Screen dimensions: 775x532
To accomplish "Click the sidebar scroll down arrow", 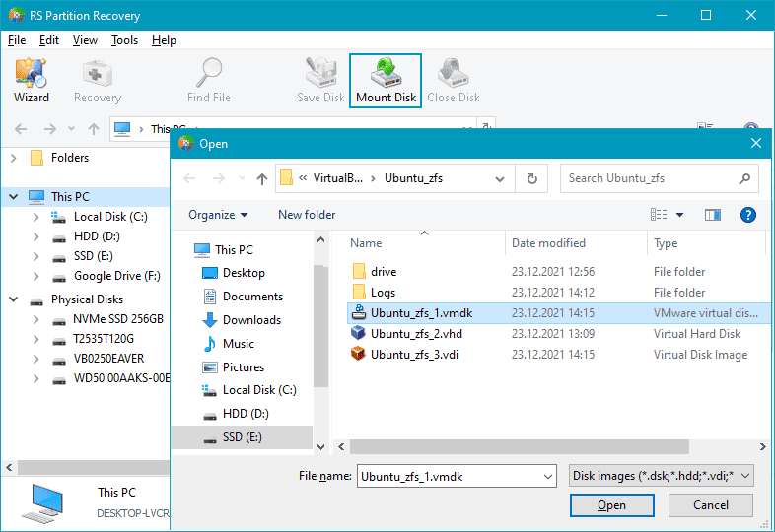I will click(x=320, y=446).
